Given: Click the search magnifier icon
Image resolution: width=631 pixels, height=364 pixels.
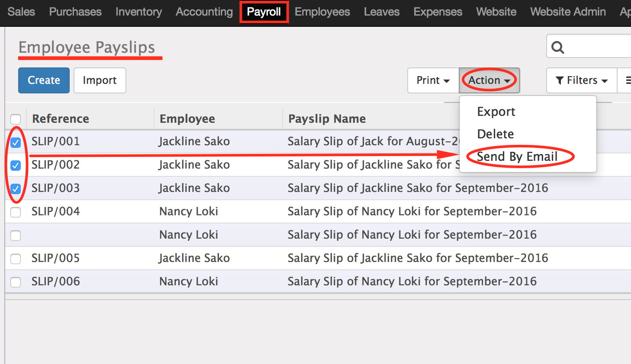Looking at the screenshot, I should coord(558,47).
